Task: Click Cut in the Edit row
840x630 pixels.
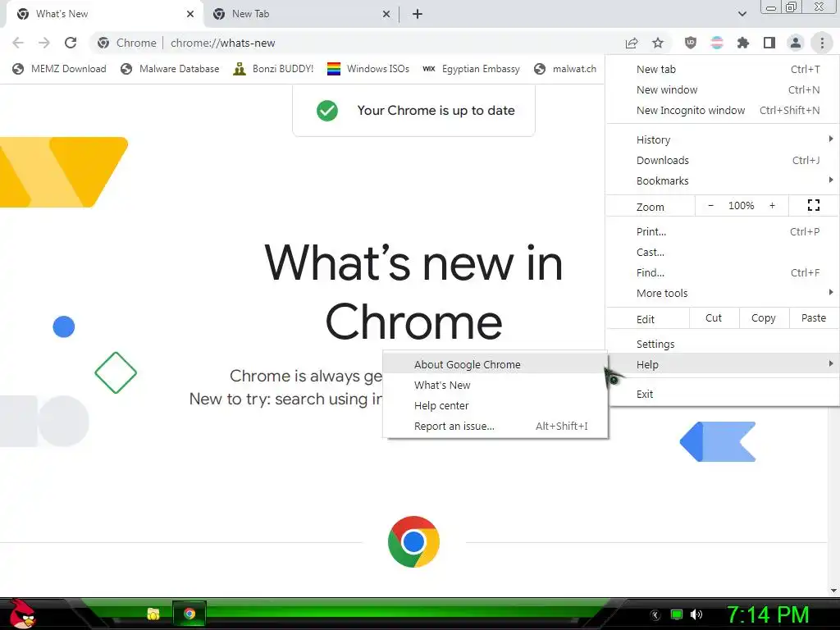Action: 714,318
